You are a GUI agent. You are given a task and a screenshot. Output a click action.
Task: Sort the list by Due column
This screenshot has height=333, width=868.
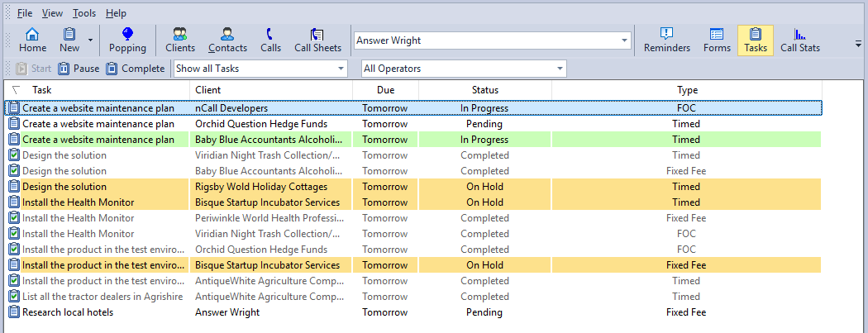tap(386, 89)
